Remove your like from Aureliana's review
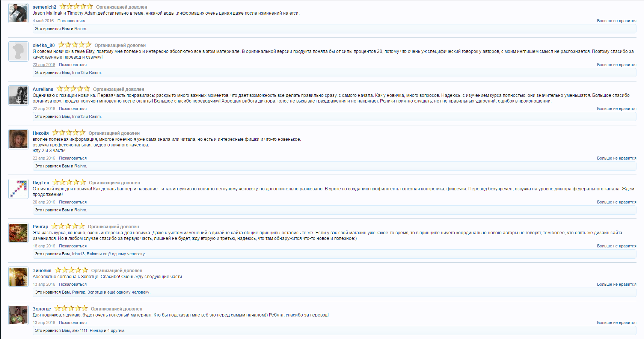644x339 pixels. (617, 109)
